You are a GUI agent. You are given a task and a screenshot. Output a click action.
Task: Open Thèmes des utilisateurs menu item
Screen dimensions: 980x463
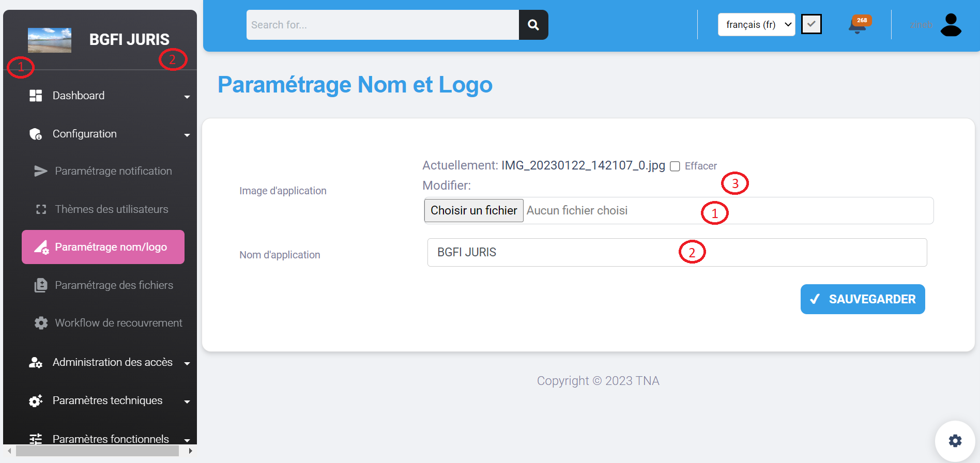(111, 209)
